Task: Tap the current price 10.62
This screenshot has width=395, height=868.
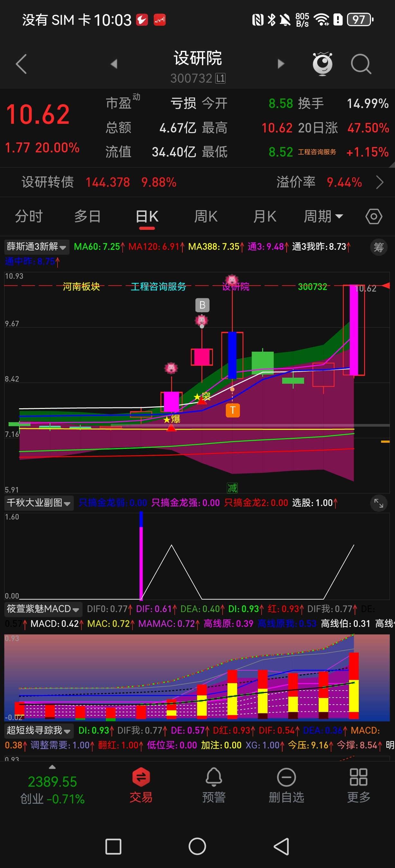Action: coord(38,114)
